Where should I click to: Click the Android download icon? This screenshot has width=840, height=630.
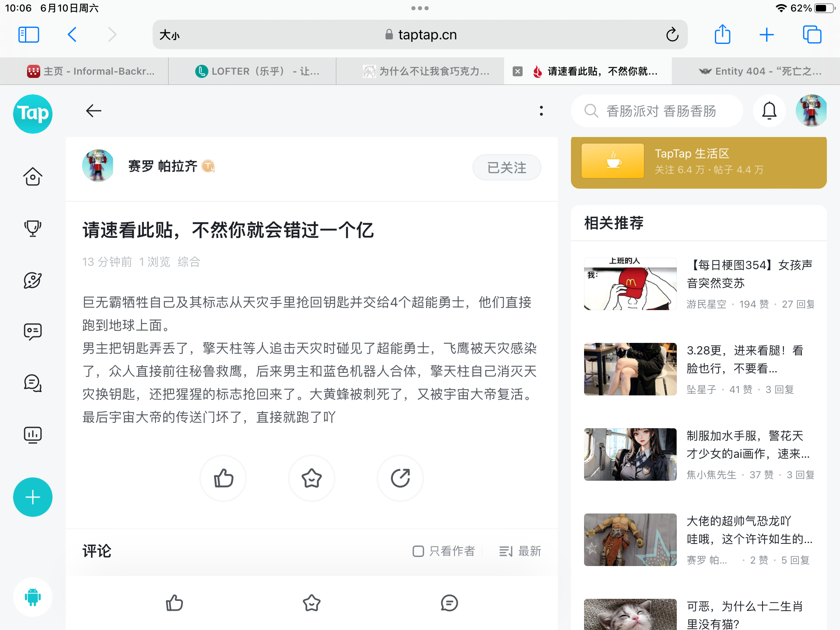pyautogui.click(x=33, y=597)
